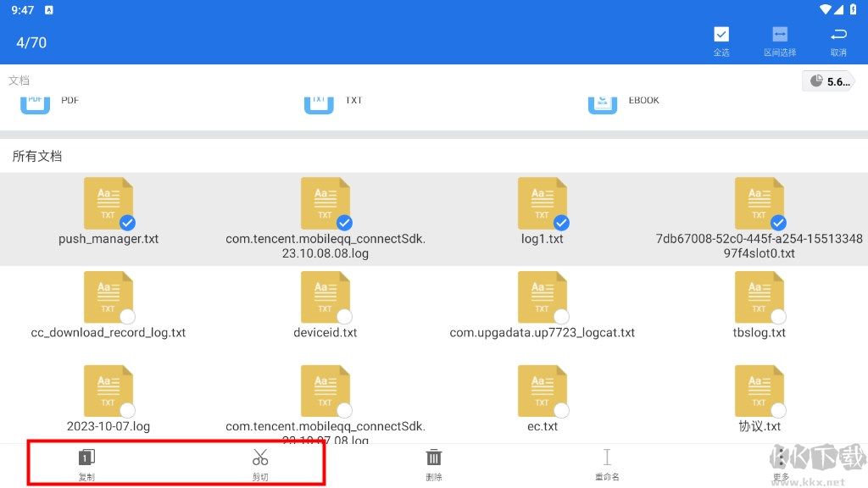Image resolution: width=868 pixels, height=488 pixels.
Task: Open the More (更多) options menu
Action: (x=781, y=460)
